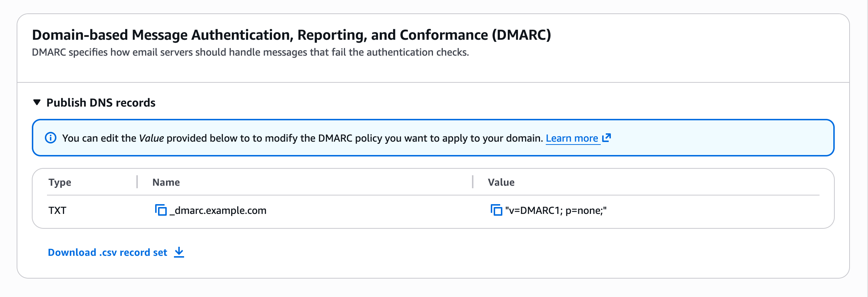Image resolution: width=868 pixels, height=297 pixels.
Task: Click the "v=DMARC1; p=none;" value text
Action: [x=556, y=210]
